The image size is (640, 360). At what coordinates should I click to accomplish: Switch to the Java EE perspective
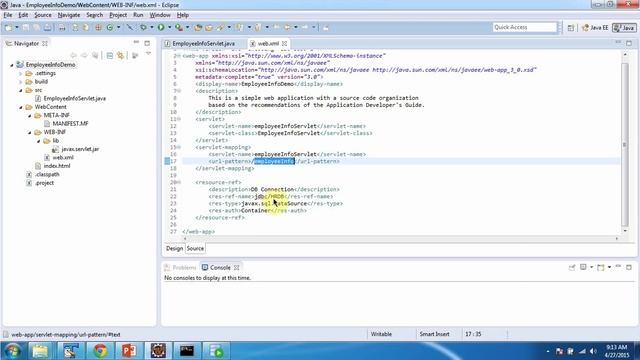(x=595, y=27)
